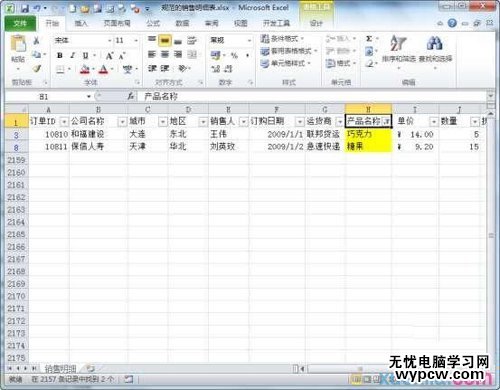The width and height of the screenshot is (500, 390).
Task: Open Cell Styles 单元格样式
Action: (x=286, y=63)
